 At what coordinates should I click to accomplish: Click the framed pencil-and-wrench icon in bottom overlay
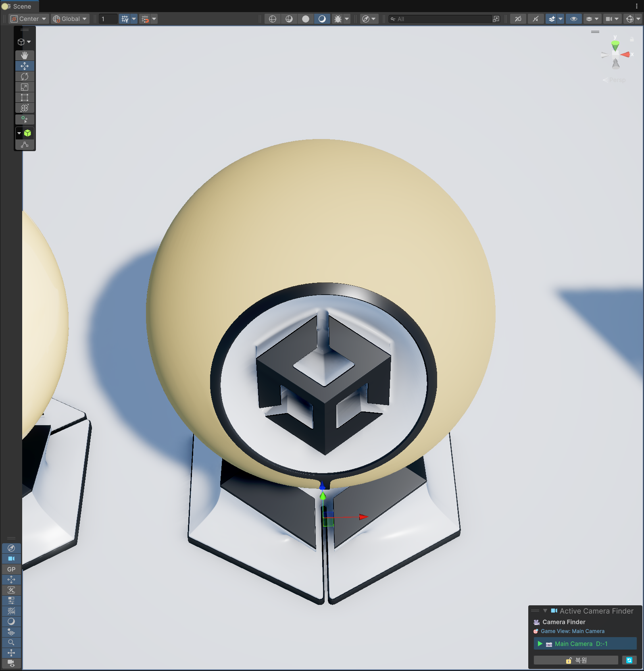[11, 590]
